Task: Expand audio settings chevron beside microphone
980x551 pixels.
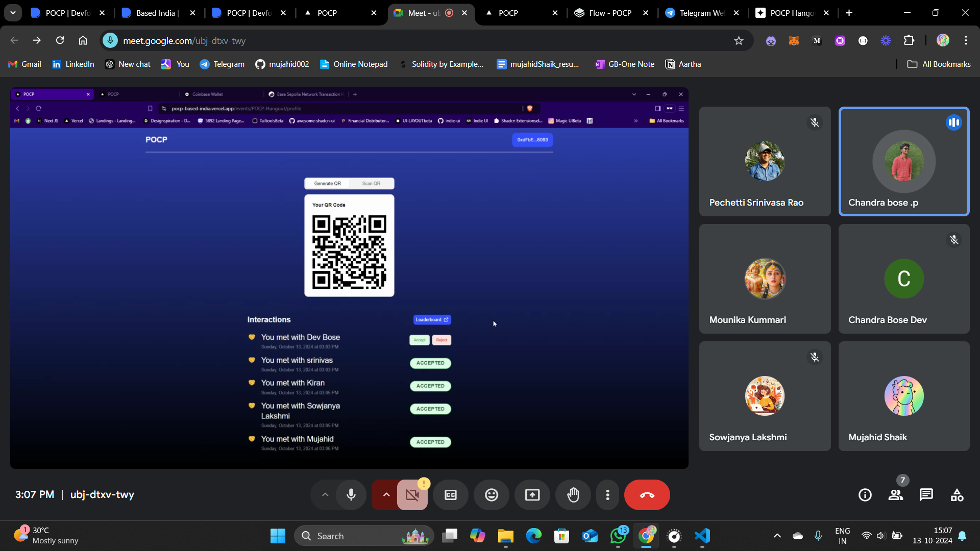Action: click(325, 495)
